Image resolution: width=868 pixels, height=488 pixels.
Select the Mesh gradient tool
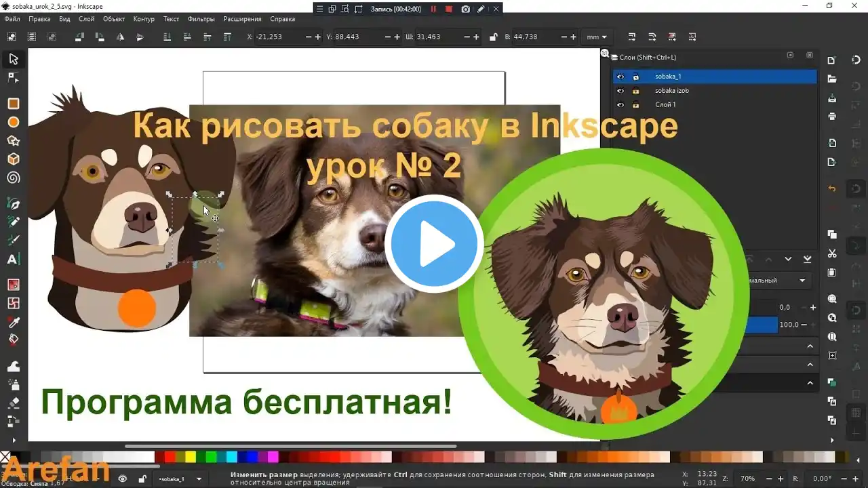click(x=13, y=303)
